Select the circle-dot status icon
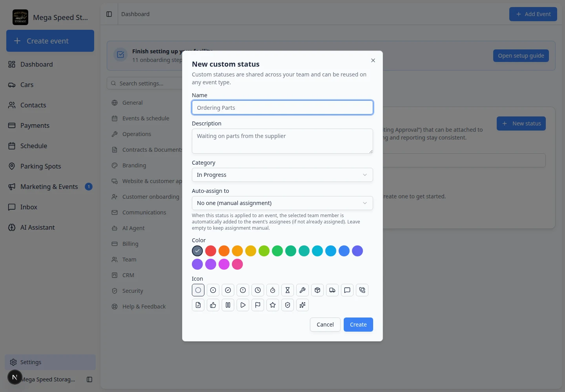Viewport: 565px width, 392px height. (213, 290)
